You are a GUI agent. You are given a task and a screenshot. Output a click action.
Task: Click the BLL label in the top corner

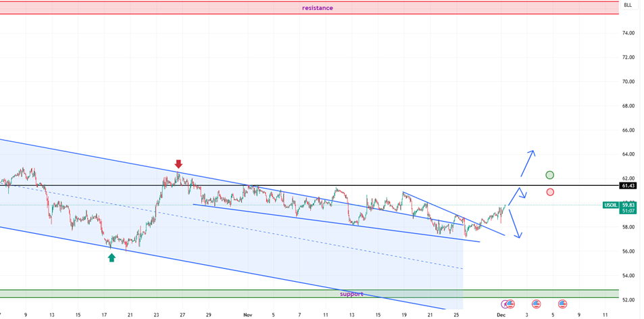click(x=628, y=5)
